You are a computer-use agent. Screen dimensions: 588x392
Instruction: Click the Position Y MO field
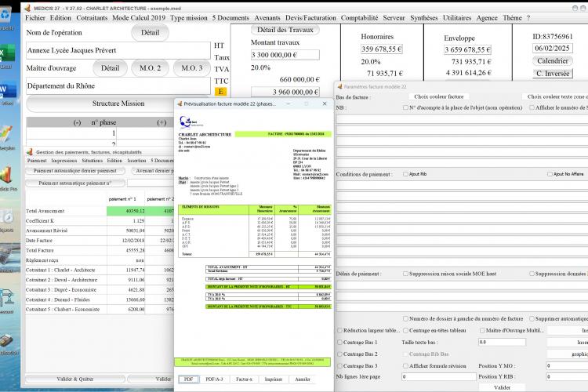click(x=567, y=365)
